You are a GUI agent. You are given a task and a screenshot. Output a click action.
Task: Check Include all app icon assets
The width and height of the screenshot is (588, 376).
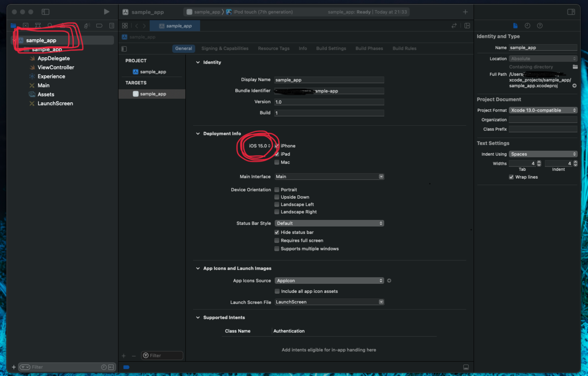click(277, 291)
